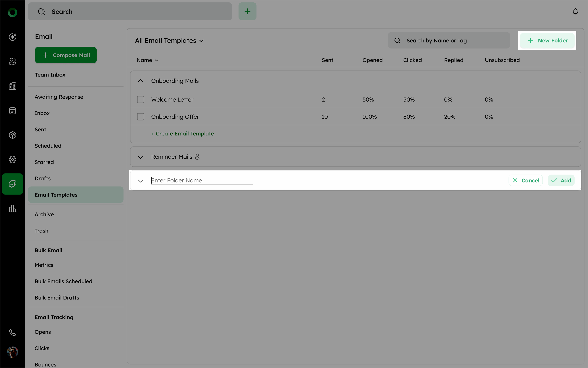Check the Onboarding Offer checkbox

click(141, 117)
